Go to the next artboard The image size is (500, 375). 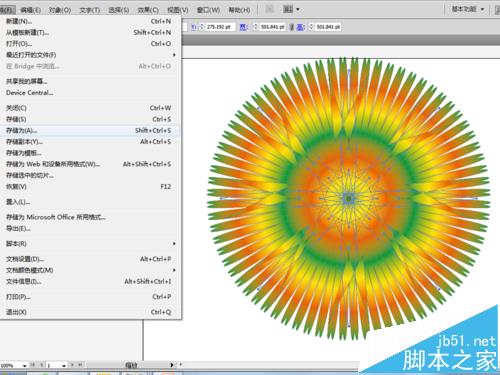(x=72, y=365)
